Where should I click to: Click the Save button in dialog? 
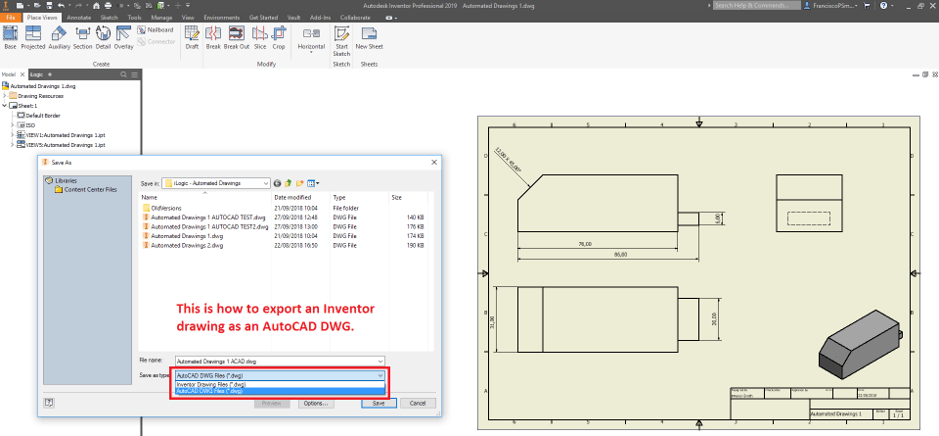coord(378,404)
